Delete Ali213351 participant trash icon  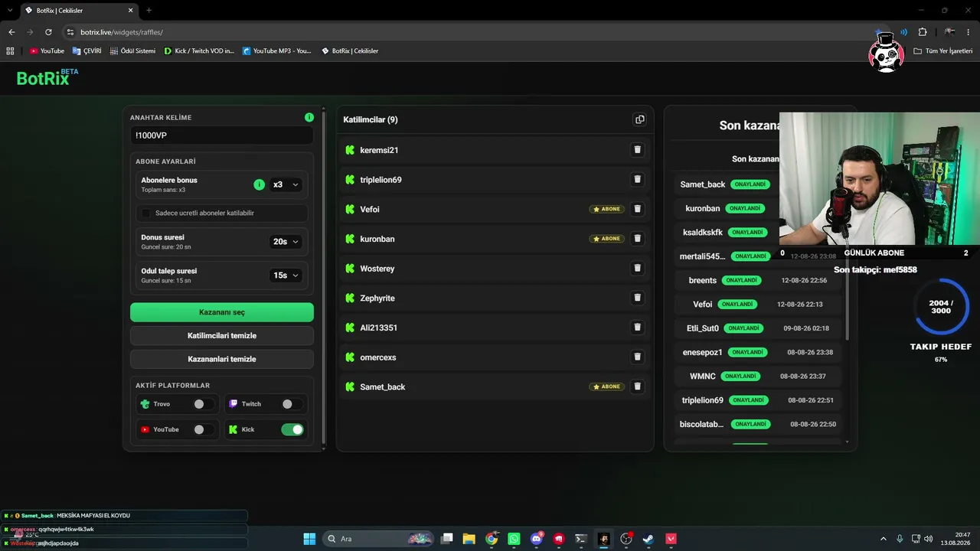pos(637,328)
